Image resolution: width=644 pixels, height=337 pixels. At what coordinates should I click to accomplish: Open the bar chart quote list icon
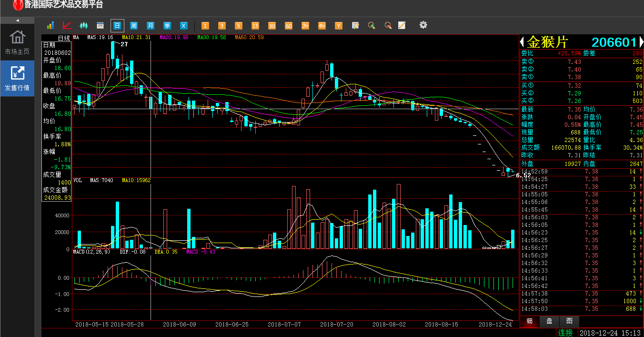point(50,25)
